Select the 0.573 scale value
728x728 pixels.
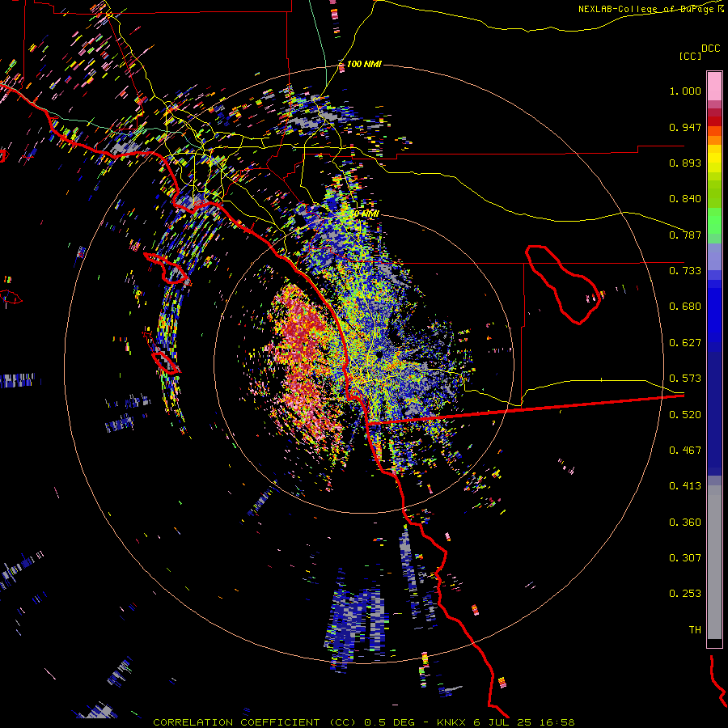(685, 379)
